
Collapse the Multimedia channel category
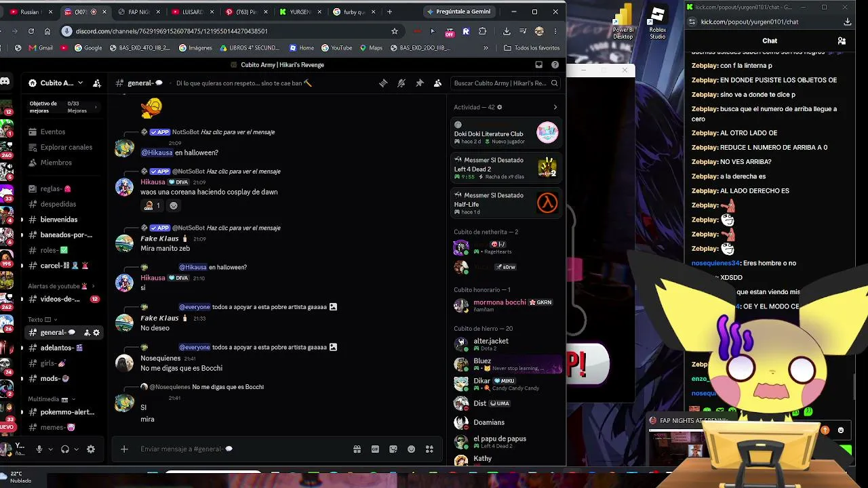52,399
